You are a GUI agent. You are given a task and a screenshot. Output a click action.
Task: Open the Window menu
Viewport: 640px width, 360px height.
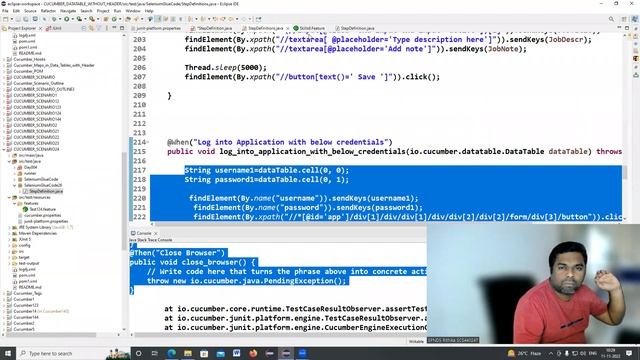point(133,11)
